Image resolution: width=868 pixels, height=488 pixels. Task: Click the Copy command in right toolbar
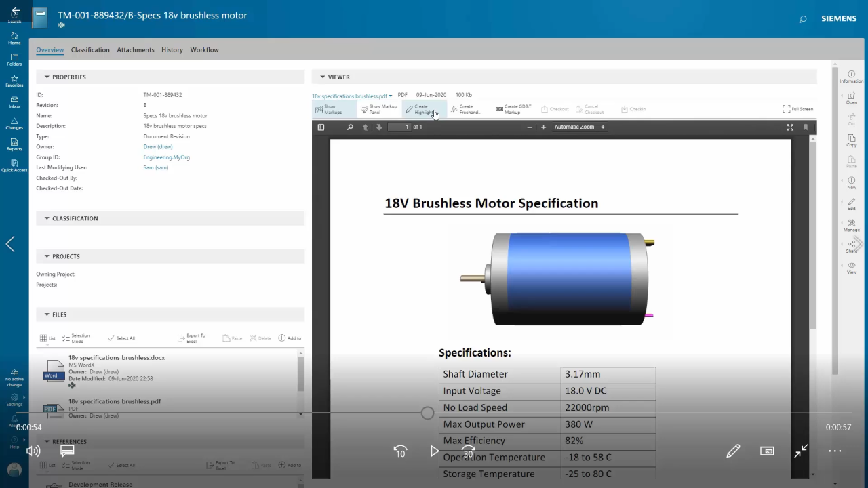pyautogui.click(x=852, y=140)
